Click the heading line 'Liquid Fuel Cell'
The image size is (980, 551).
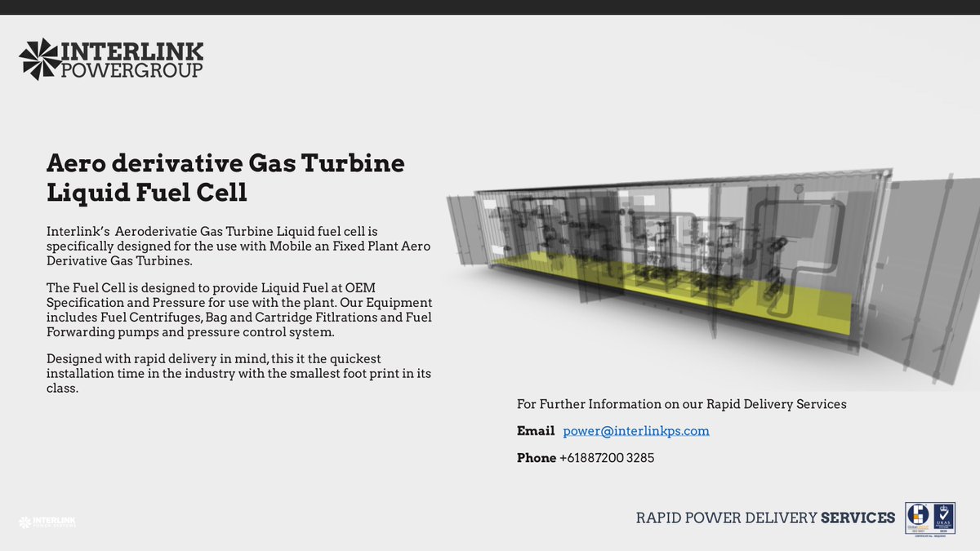[147, 193]
